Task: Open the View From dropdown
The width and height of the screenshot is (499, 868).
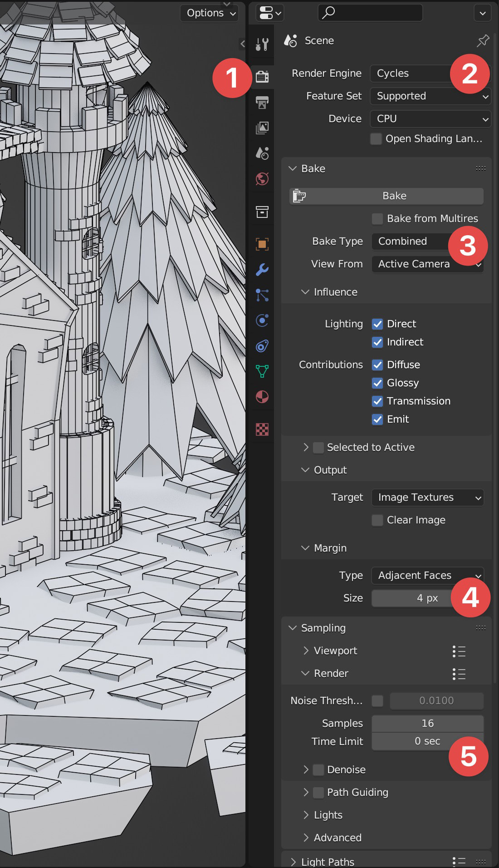Action: (427, 264)
